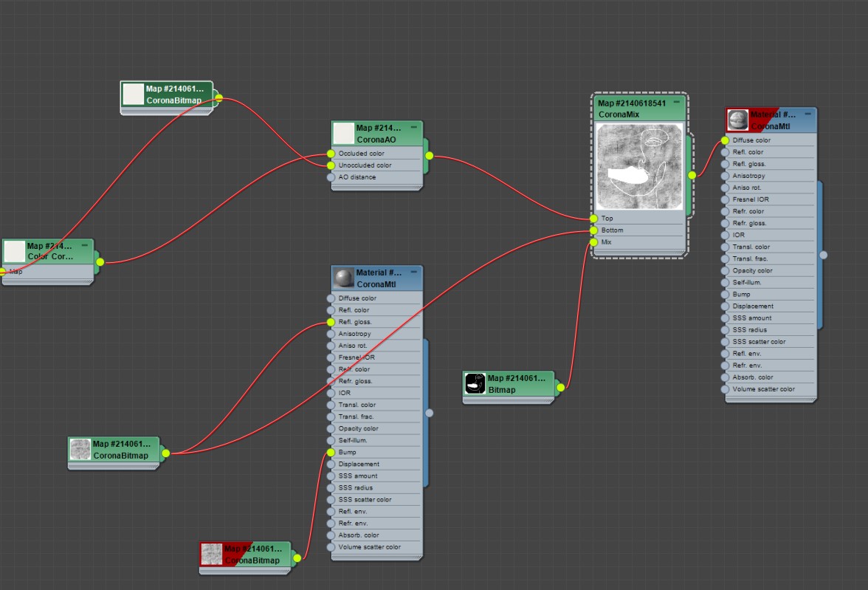The height and width of the screenshot is (590, 868).
Task: Collapse the CoronaAO node with minus button
Action: pyautogui.click(x=413, y=128)
